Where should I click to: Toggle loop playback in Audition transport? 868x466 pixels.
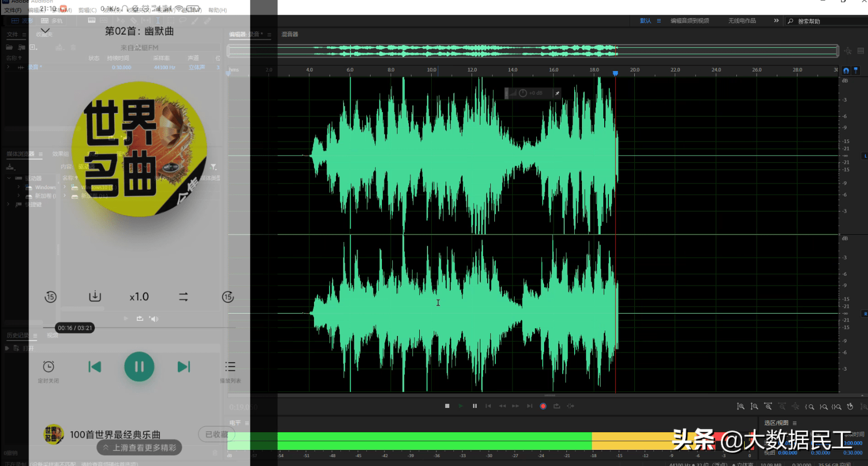point(557,406)
